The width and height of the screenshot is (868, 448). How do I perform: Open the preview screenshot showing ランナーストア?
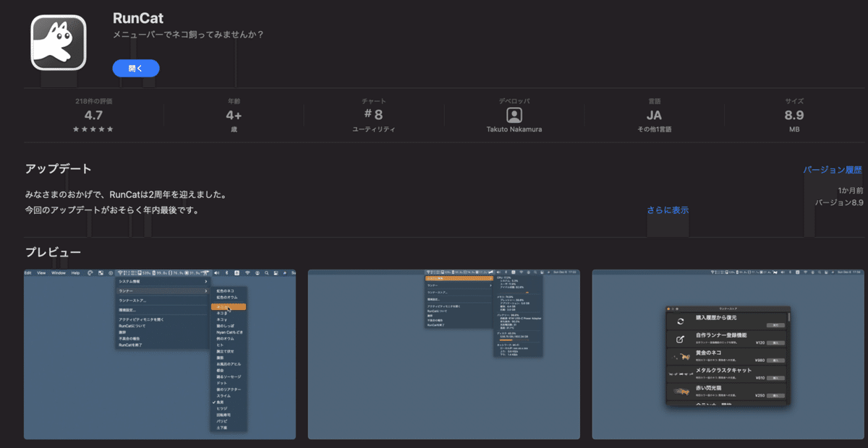pyautogui.click(x=728, y=354)
